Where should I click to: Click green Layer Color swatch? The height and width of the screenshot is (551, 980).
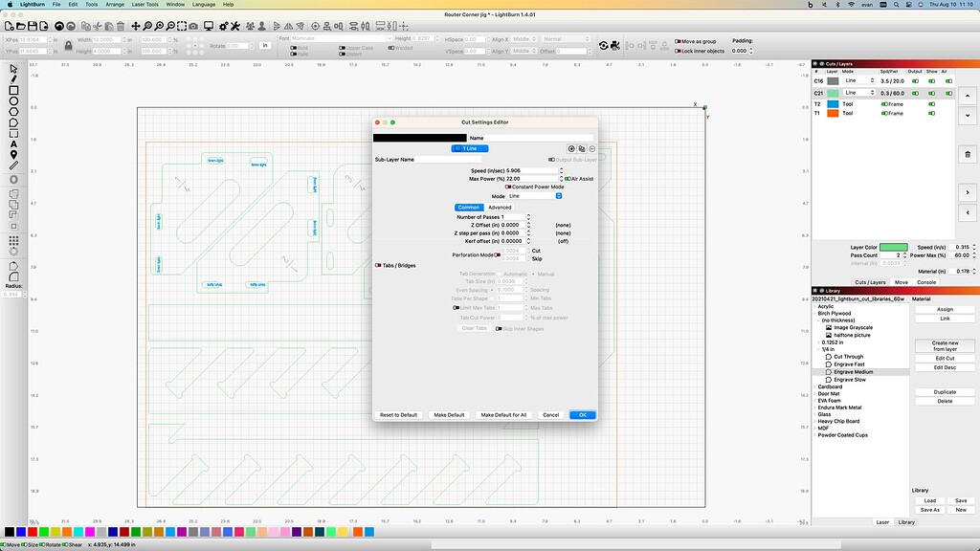[893, 248]
